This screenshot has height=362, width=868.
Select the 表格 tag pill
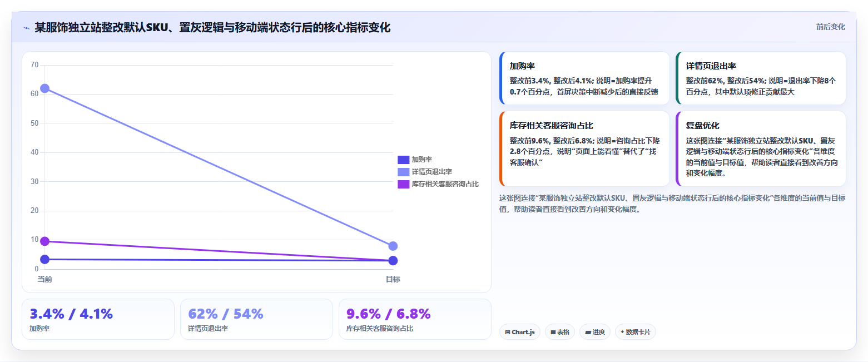559,332
